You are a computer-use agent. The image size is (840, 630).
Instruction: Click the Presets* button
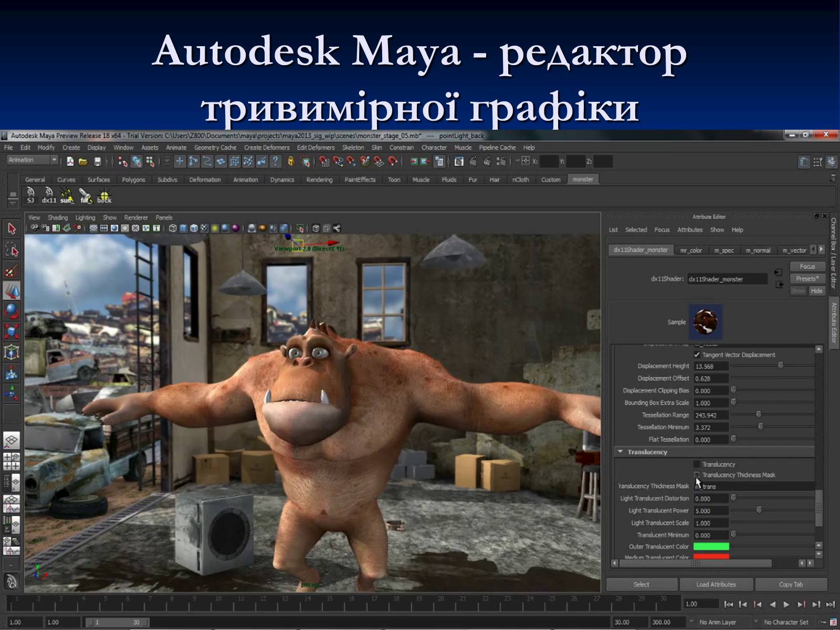(x=807, y=279)
